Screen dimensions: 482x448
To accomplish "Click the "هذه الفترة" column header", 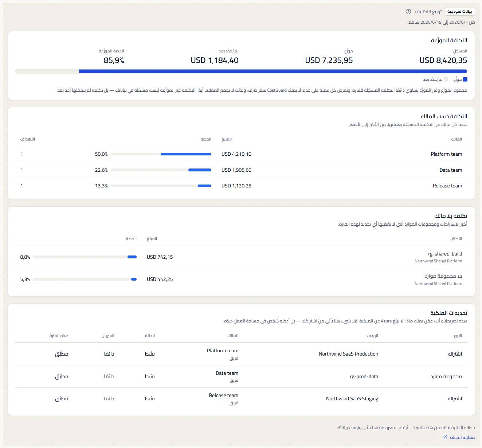I will pyautogui.click(x=59, y=336).
